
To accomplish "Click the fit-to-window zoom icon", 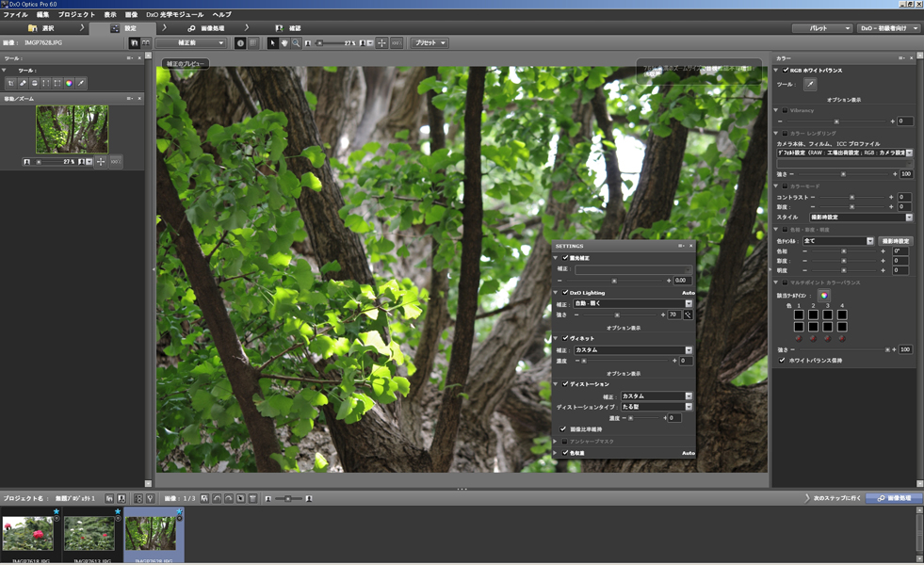I will [x=381, y=42].
